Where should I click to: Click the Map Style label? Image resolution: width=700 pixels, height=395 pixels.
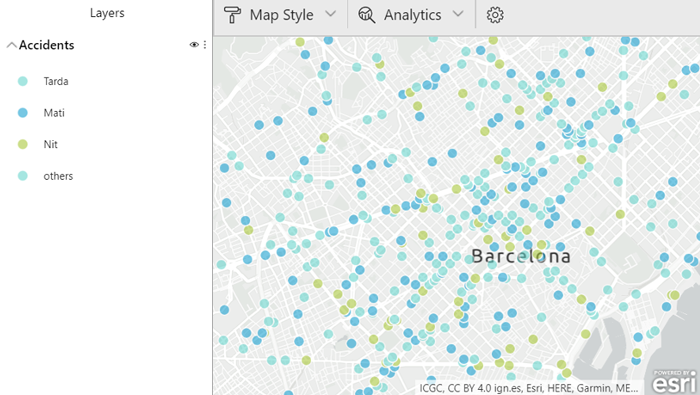[281, 15]
